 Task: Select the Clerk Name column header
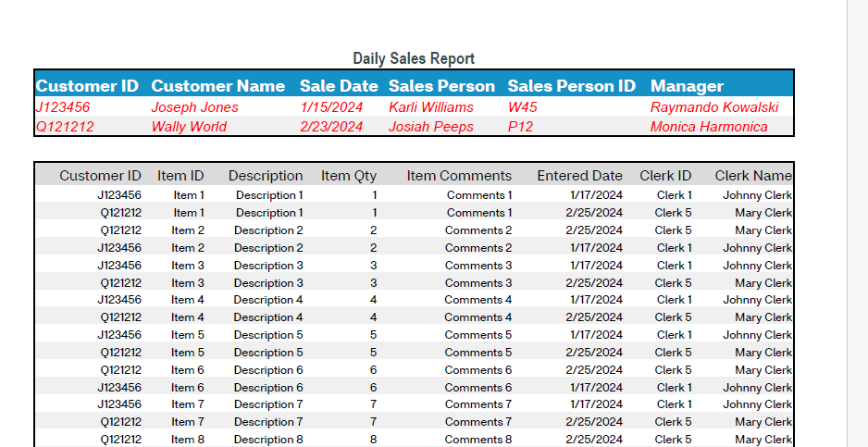click(x=753, y=176)
